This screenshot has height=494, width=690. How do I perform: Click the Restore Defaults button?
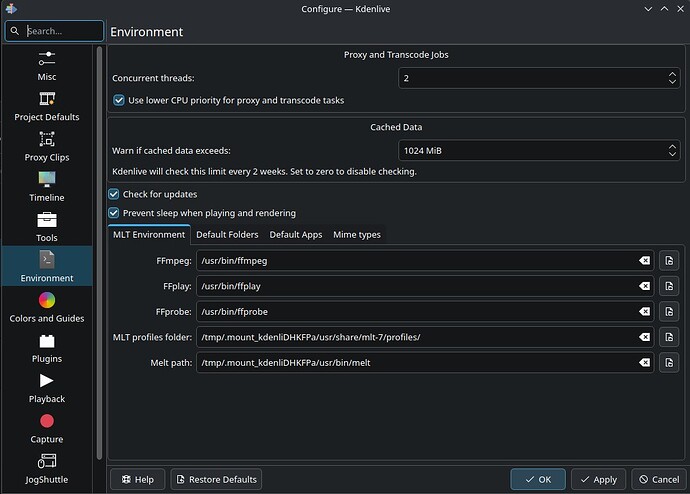[216, 479]
